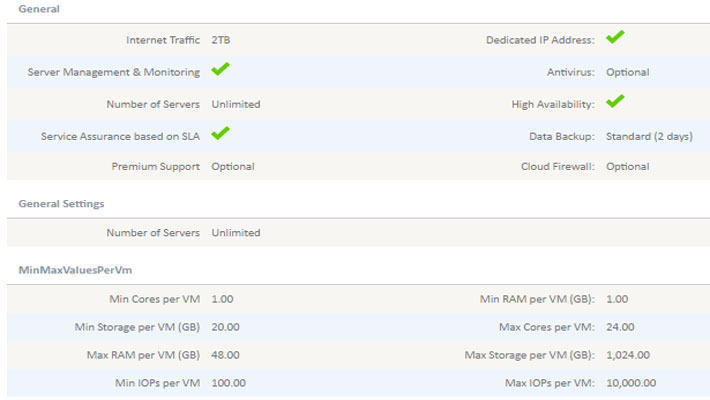Click the Service Assurance based on SLA checkmark
Screen dimensions: 710x400
221,133
